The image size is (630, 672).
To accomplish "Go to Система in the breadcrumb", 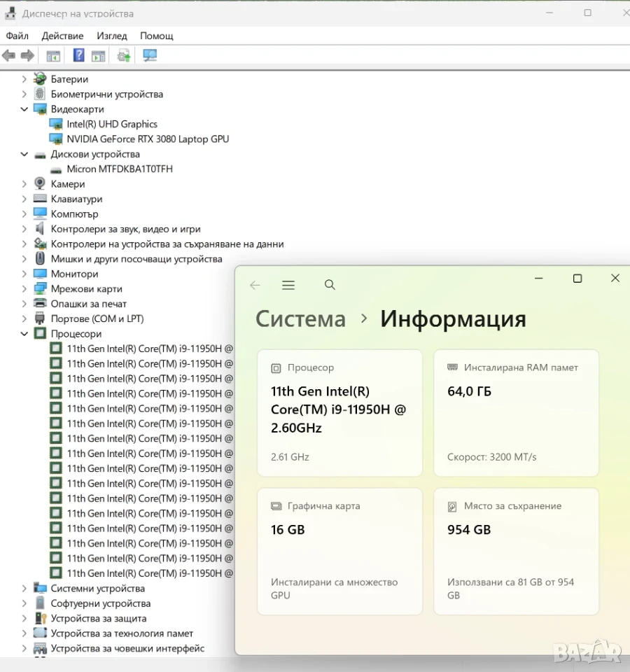I will coord(300,319).
